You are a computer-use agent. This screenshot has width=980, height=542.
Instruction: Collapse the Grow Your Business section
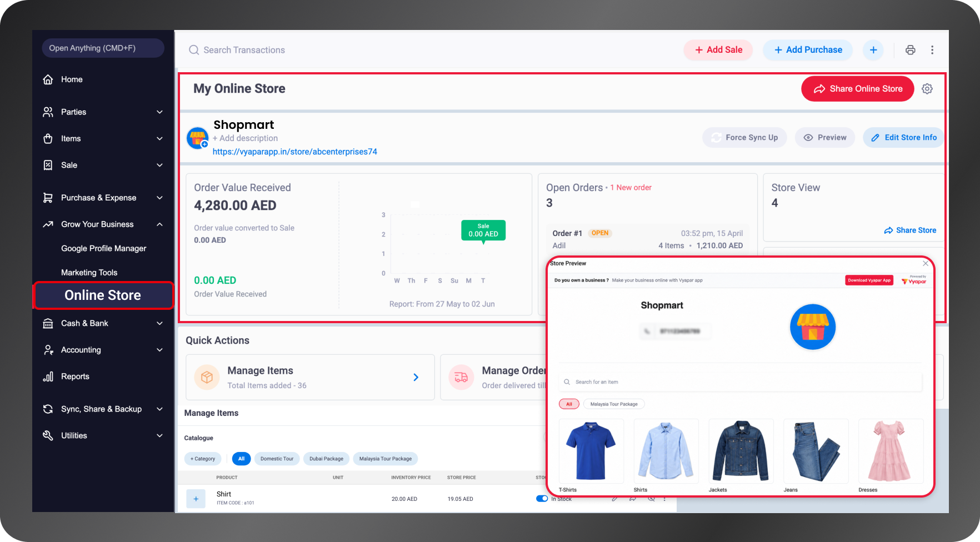pyautogui.click(x=159, y=224)
